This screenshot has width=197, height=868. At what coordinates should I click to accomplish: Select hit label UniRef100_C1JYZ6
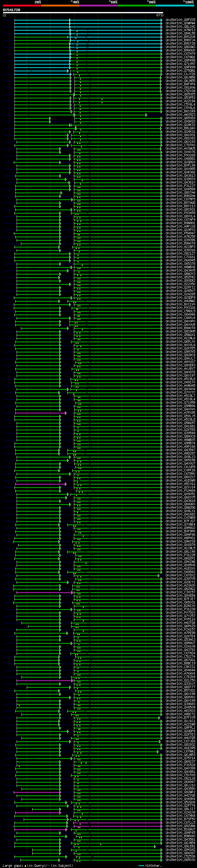coord(180,74)
